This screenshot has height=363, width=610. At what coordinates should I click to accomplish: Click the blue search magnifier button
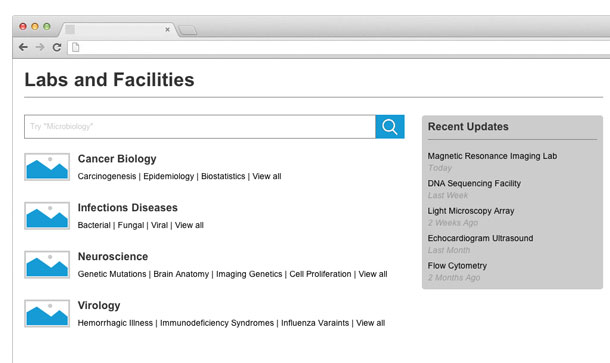(390, 126)
